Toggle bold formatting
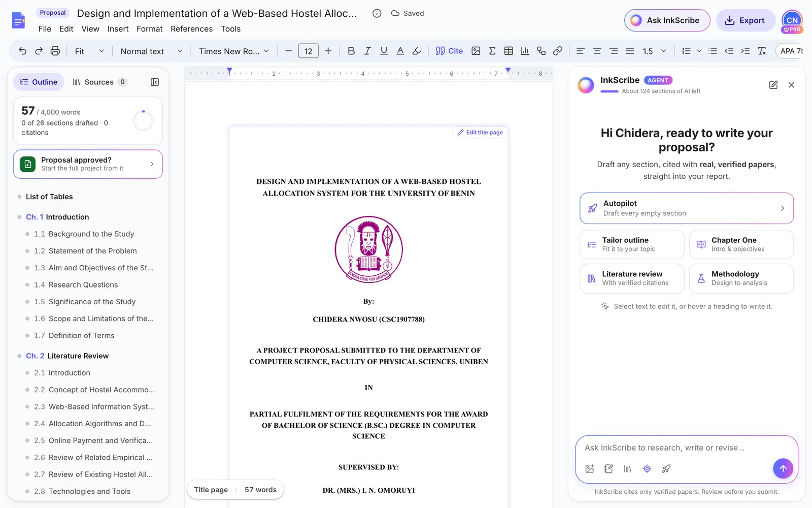812x508 pixels. coord(351,51)
